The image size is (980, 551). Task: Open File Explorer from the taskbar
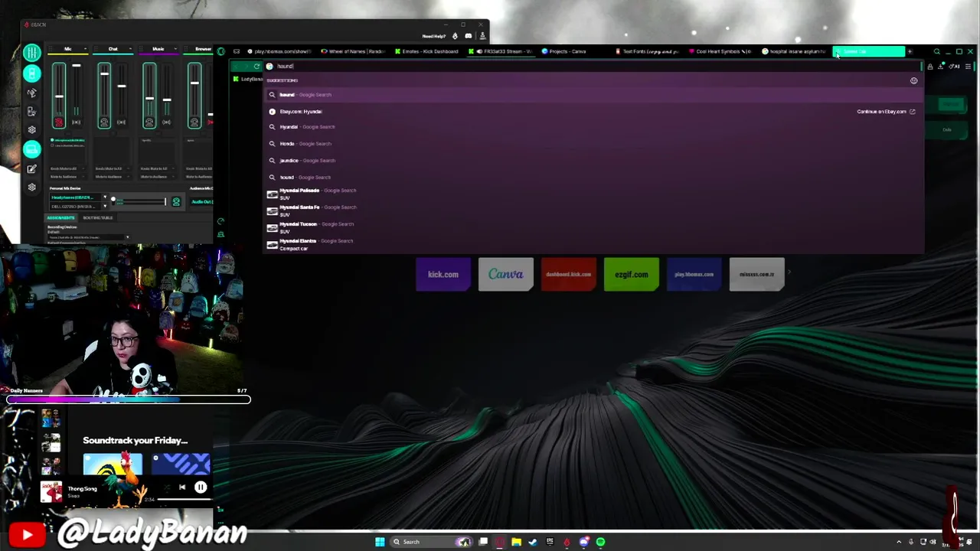tap(516, 542)
